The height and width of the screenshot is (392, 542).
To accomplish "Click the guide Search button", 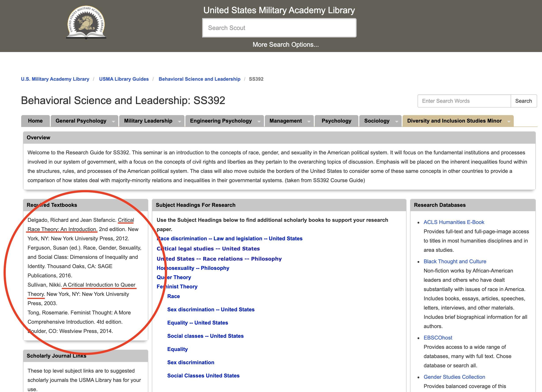I will [523, 101].
